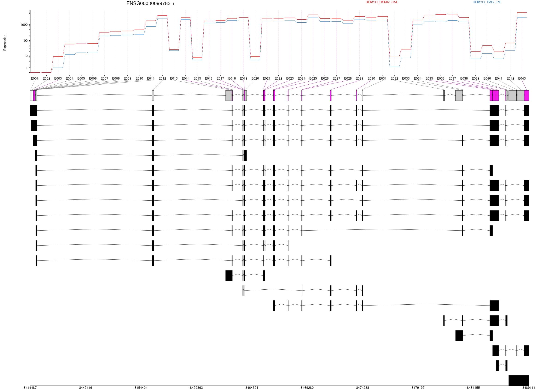This screenshot has height=392, width=554.
Task: Click exon bin label E037
Action: [452, 78]
